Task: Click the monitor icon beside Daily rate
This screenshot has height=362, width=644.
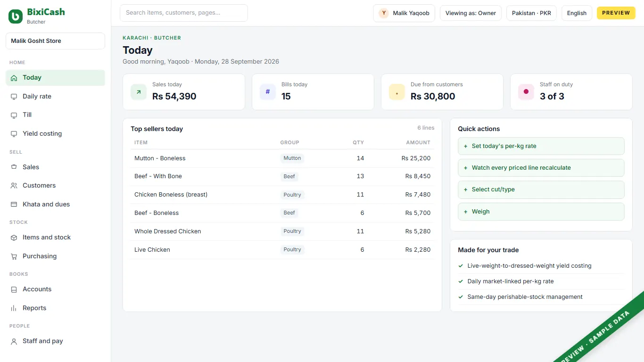Action: pyautogui.click(x=14, y=97)
